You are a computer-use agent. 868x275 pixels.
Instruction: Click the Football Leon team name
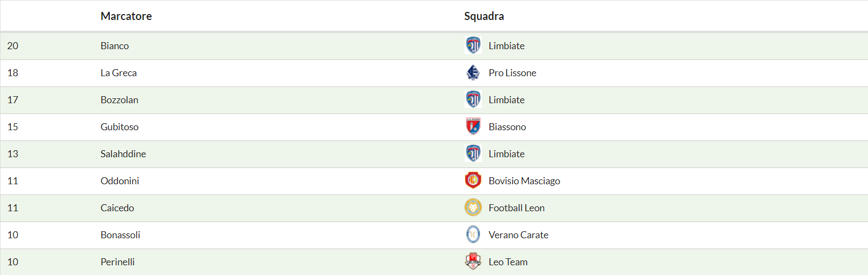[x=516, y=208]
